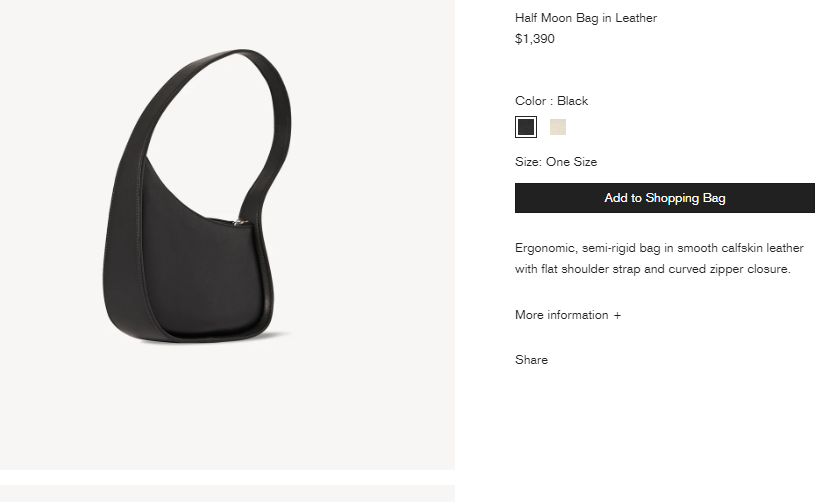Click the silver zipper pull on the bag
This screenshot has height=502, width=838.
[239, 222]
